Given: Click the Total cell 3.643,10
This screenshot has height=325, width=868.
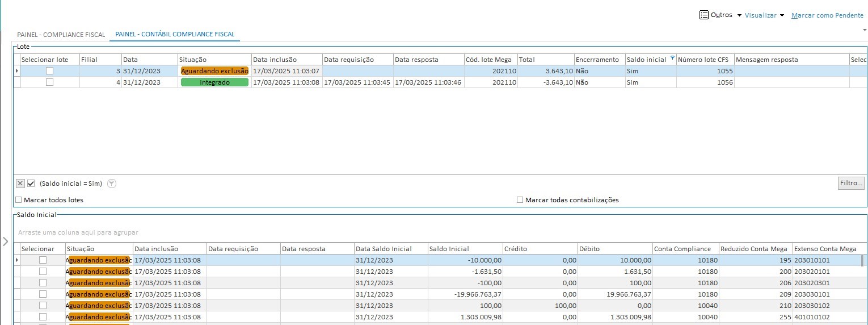Looking at the screenshot, I should click(546, 71).
